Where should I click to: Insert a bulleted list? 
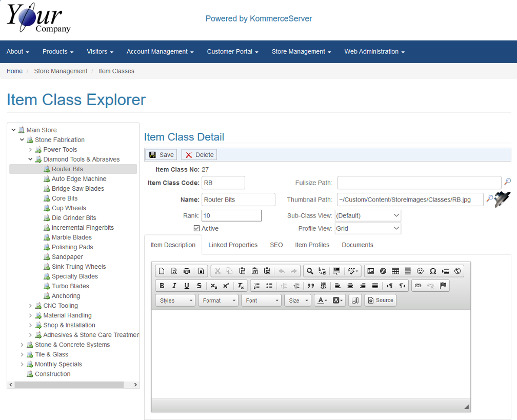[x=269, y=286]
